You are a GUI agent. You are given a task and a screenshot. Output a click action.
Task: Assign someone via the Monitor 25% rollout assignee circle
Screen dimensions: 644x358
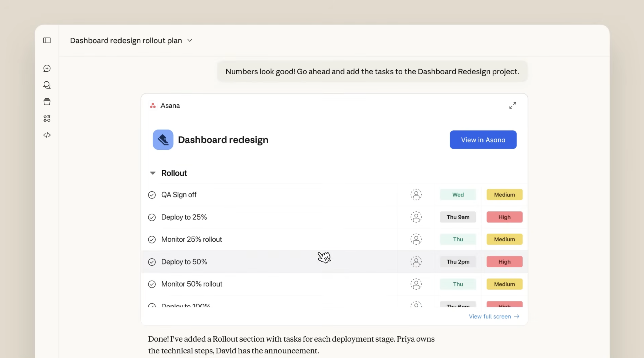click(x=416, y=239)
